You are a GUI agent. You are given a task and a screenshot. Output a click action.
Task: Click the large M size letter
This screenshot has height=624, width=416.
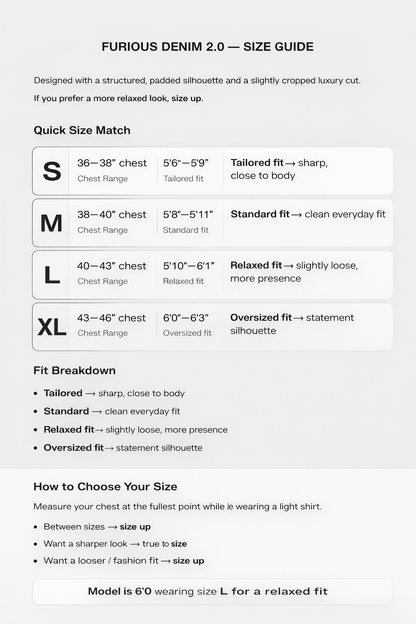pyautogui.click(x=51, y=223)
